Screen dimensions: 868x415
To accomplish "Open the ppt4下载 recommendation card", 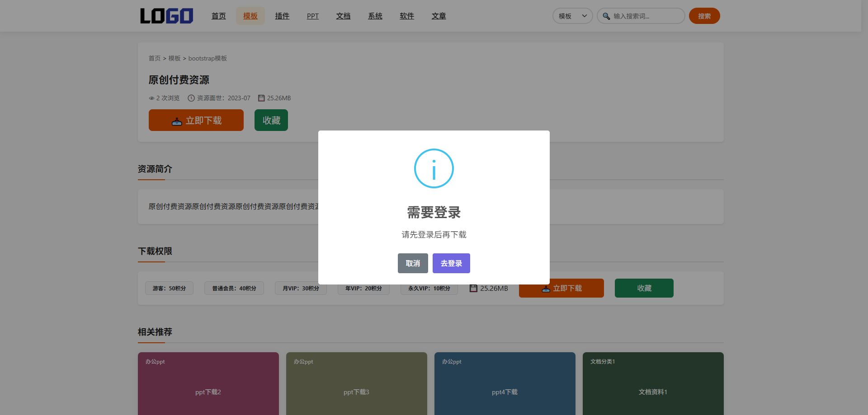I will (x=505, y=384).
